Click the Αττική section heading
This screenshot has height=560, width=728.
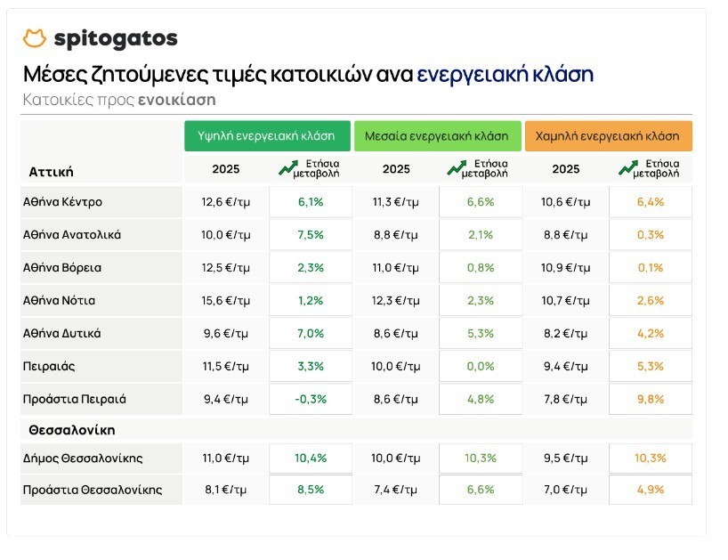click(x=51, y=171)
